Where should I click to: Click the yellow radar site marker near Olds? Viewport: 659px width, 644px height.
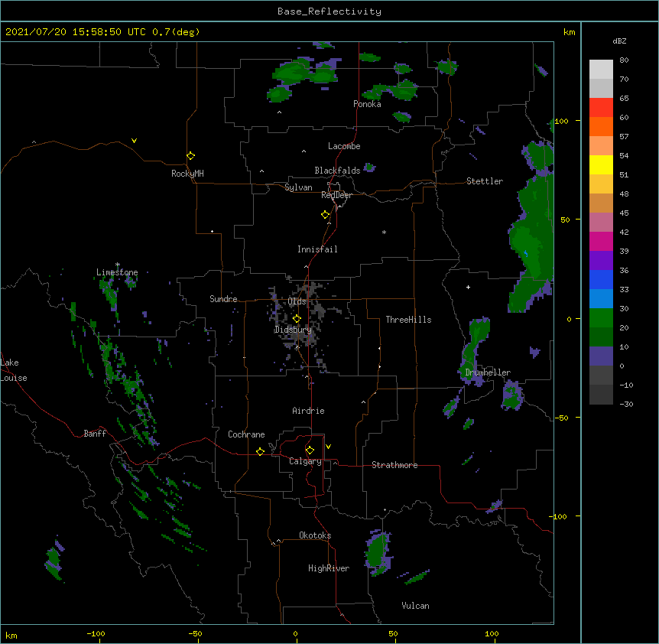297,319
